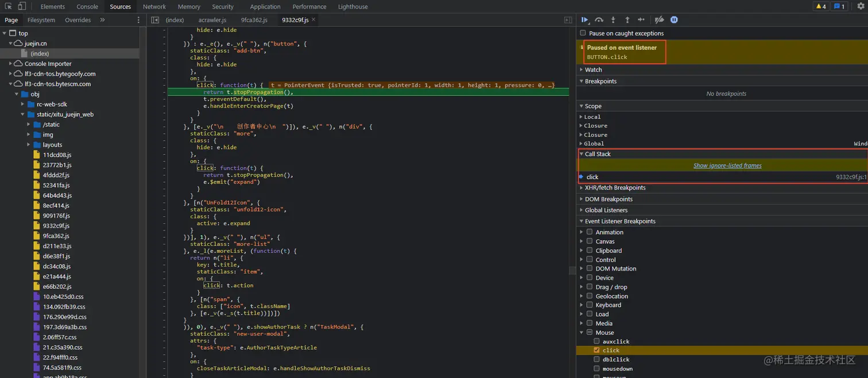Image resolution: width=868 pixels, height=378 pixels.
Task: Open 9fca362.js in the file tree
Action: [56, 236]
